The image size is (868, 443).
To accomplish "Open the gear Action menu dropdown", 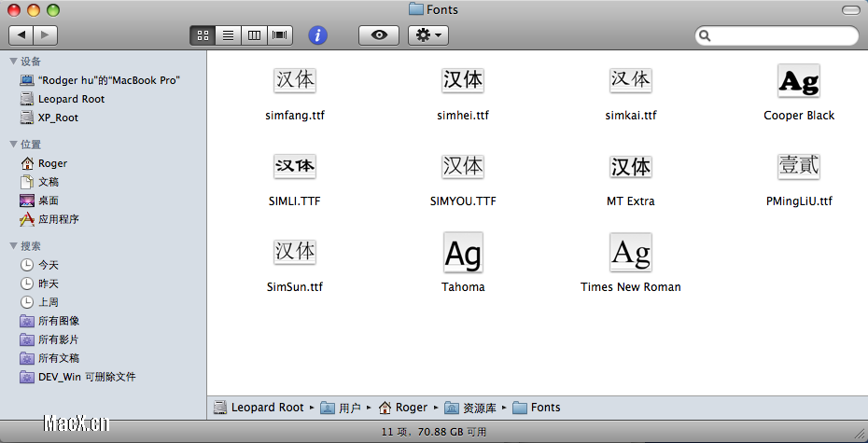I will point(428,35).
